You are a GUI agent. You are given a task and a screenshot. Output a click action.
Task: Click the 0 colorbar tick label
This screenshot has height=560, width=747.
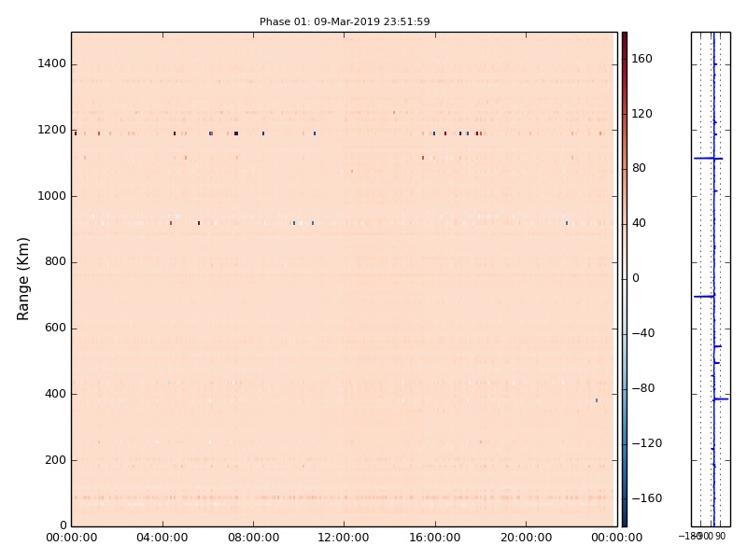coord(636,278)
